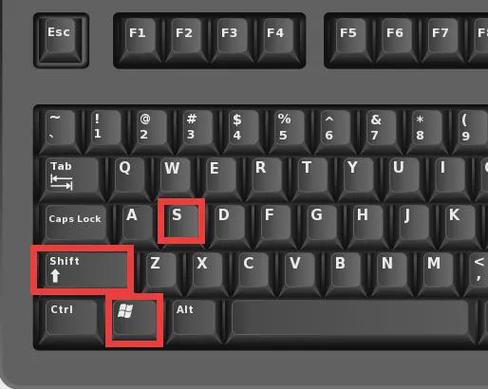Click the Windows logo key

(x=134, y=320)
